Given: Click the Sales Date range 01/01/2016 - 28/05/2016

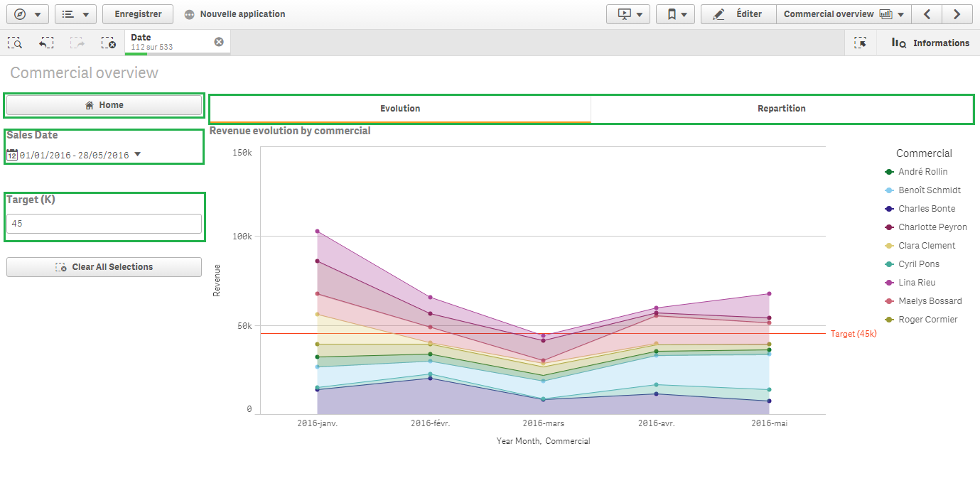Looking at the screenshot, I should tap(74, 155).
